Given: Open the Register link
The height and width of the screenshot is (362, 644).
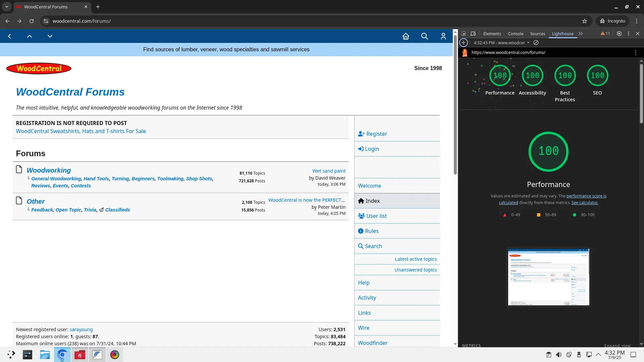Looking at the screenshot, I should (373, 134).
